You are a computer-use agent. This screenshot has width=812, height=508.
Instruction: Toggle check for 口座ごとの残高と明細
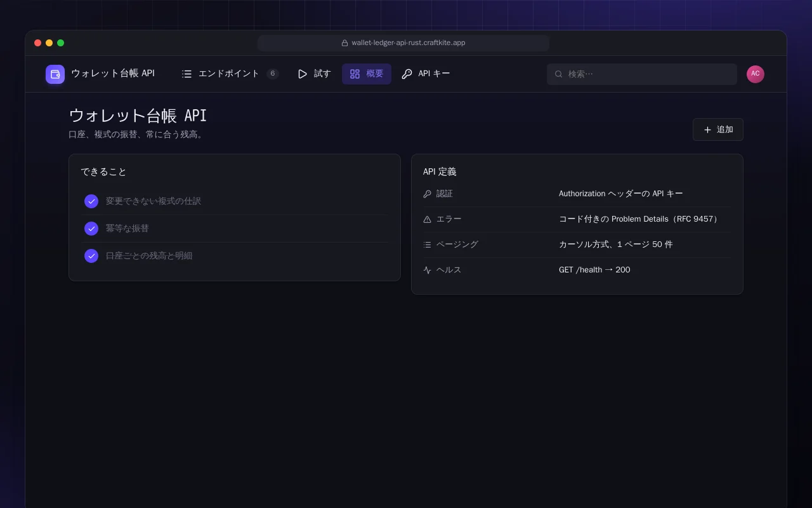91,256
